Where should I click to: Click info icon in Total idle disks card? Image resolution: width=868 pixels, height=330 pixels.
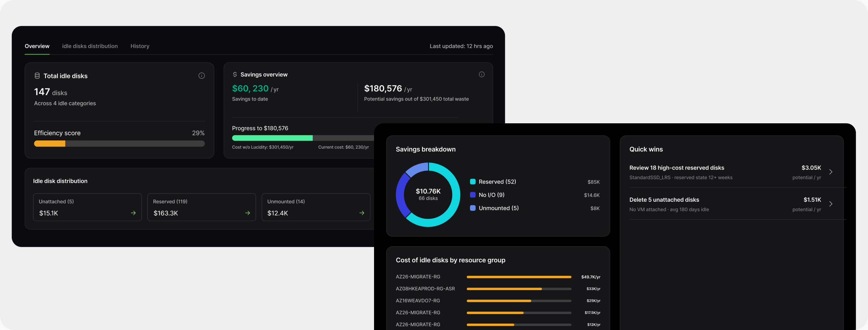(x=202, y=76)
